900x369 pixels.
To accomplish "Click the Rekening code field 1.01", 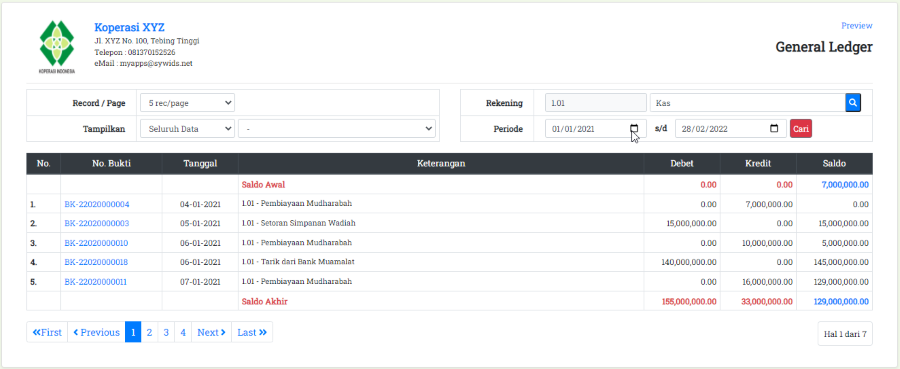I will 596,103.
